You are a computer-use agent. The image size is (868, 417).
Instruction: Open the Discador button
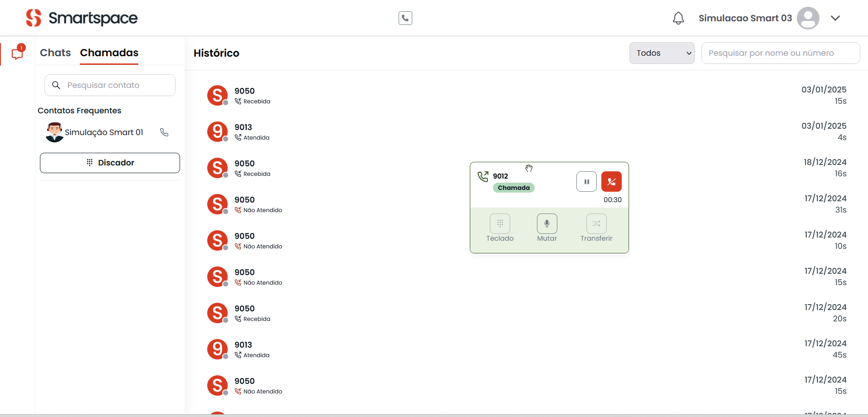110,163
